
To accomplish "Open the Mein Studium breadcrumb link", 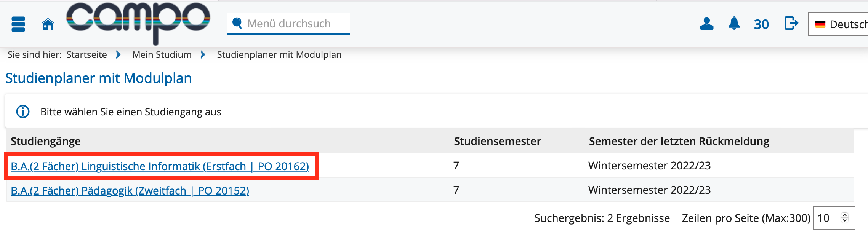I will pos(162,55).
